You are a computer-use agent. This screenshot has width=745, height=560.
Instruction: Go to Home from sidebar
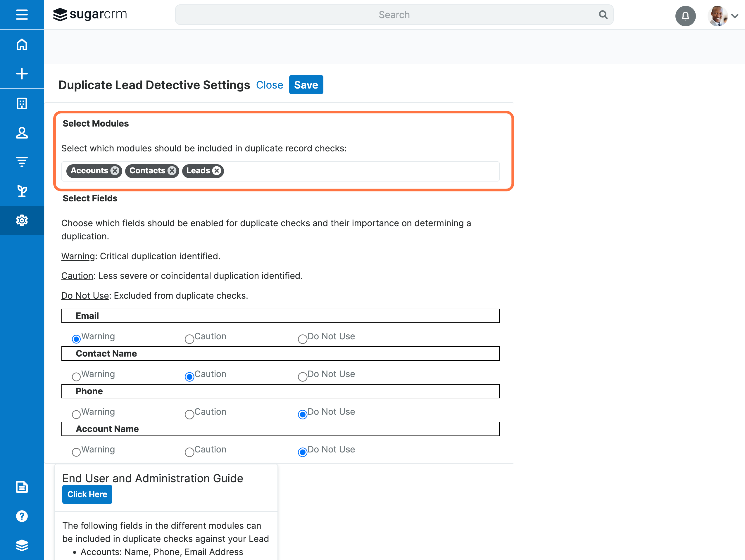coord(22,44)
